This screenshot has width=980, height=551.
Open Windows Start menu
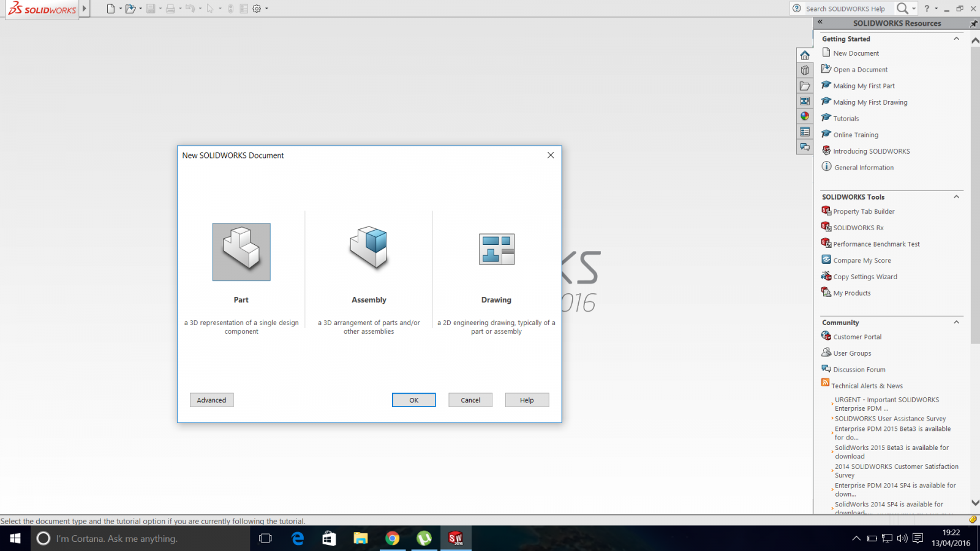(x=15, y=538)
